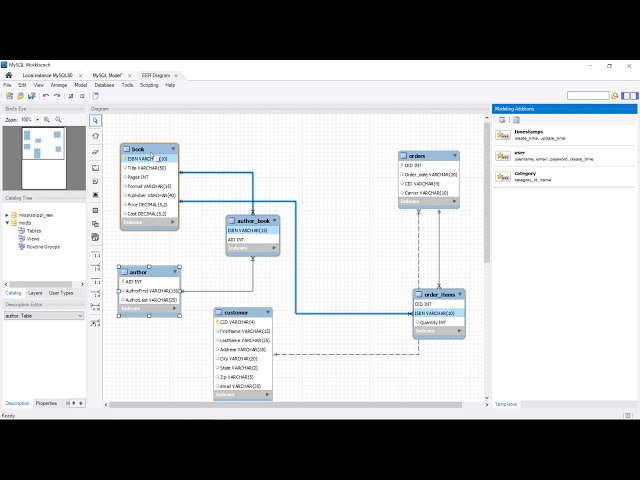640x480 pixels.
Task: Open the Zoom percentage dropdown
Action: (x=38, y=120)
